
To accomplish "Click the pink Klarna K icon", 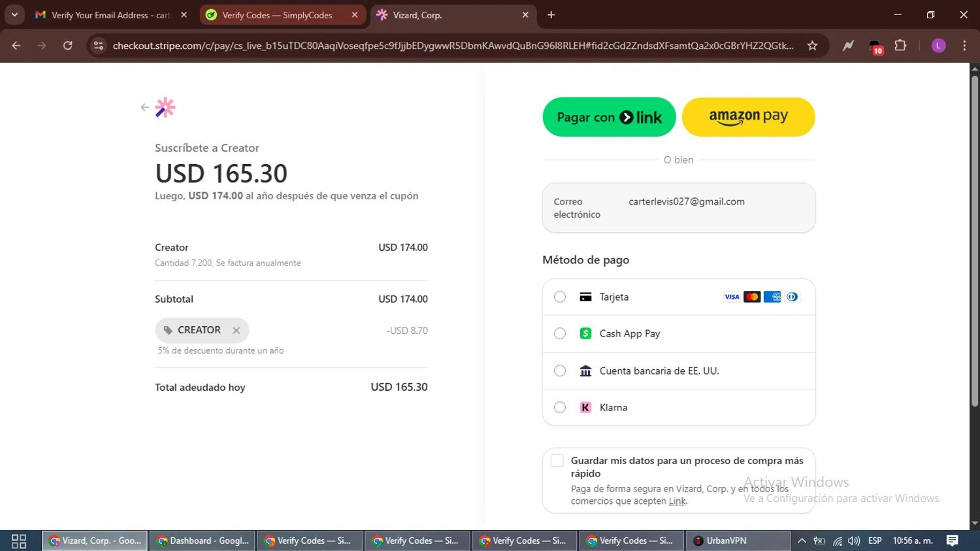I will click(x=585, y=407).
